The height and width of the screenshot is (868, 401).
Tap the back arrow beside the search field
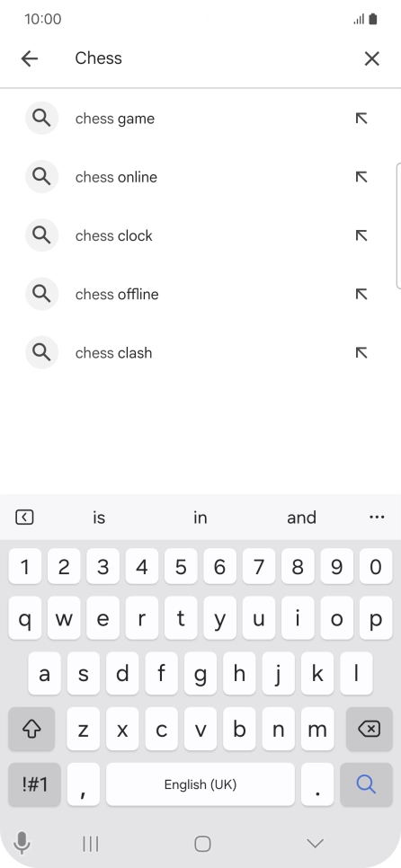(x=30, y=58)
